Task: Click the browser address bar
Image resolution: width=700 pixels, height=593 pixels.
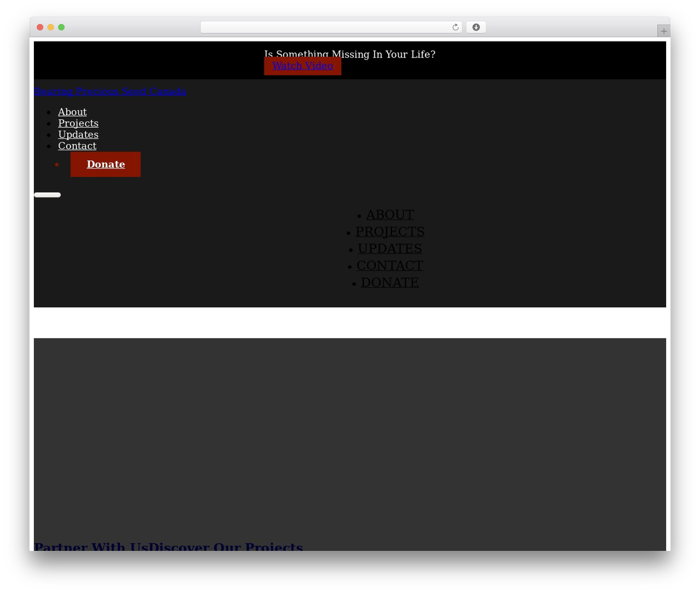Action: click(331, 27)
